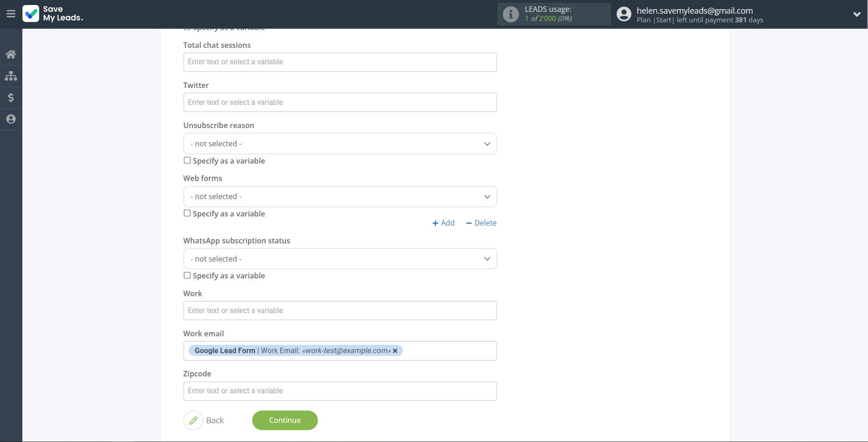Open the billing dollar sidebar icon
Image resolution: width=868 pixels, height=442 pixels.
click(x=11, y=98)
